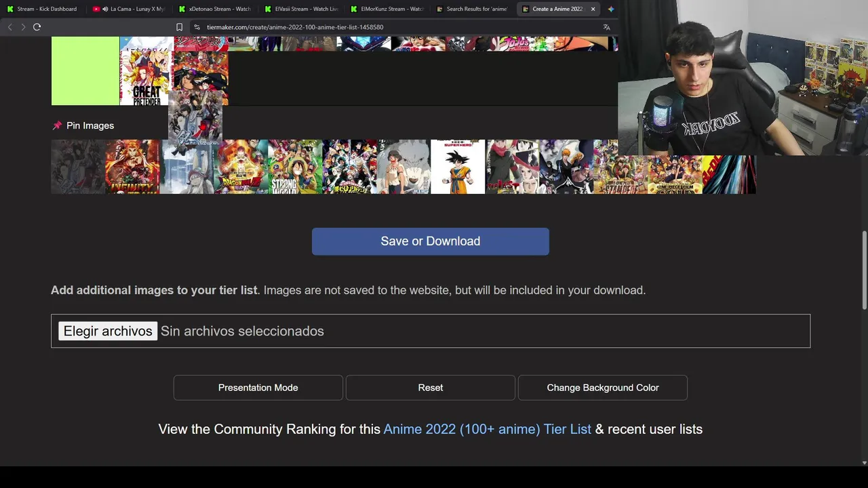
Task: Open the xDetonao Stream tab
Action: pos(215,9)
